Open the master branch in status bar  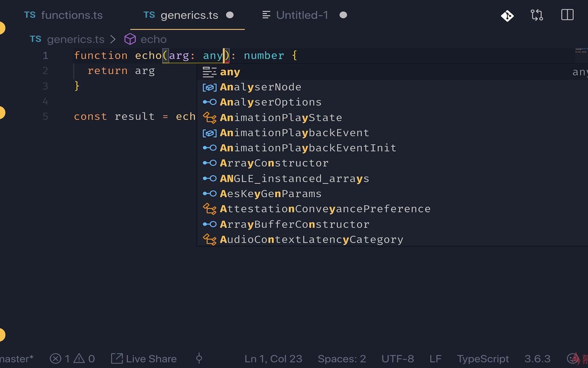point(17,359)
